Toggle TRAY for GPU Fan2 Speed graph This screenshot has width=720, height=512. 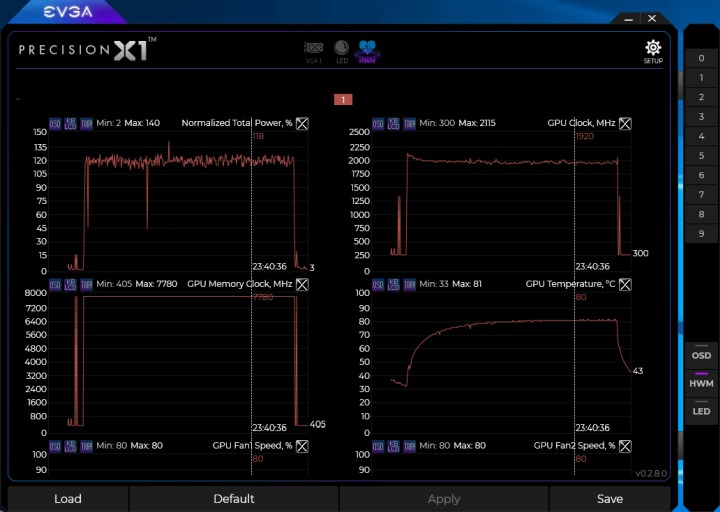point(410,446)
